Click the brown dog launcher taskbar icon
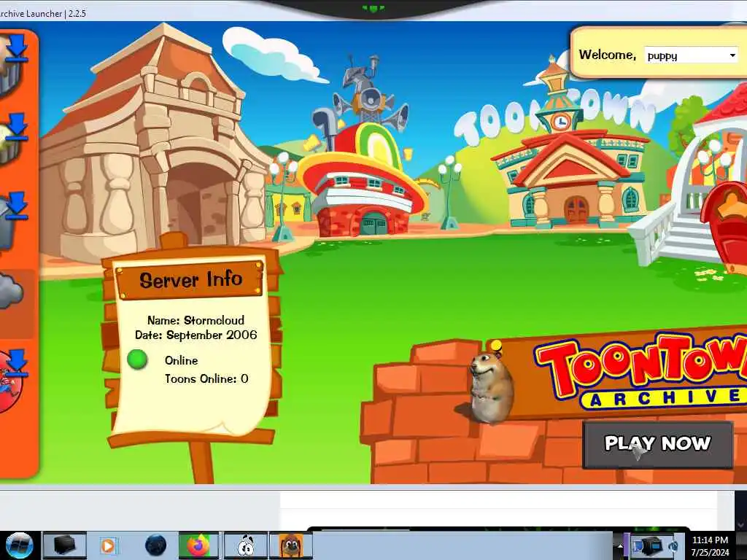The width and height of the screenshot is (747, 560). 291,545
